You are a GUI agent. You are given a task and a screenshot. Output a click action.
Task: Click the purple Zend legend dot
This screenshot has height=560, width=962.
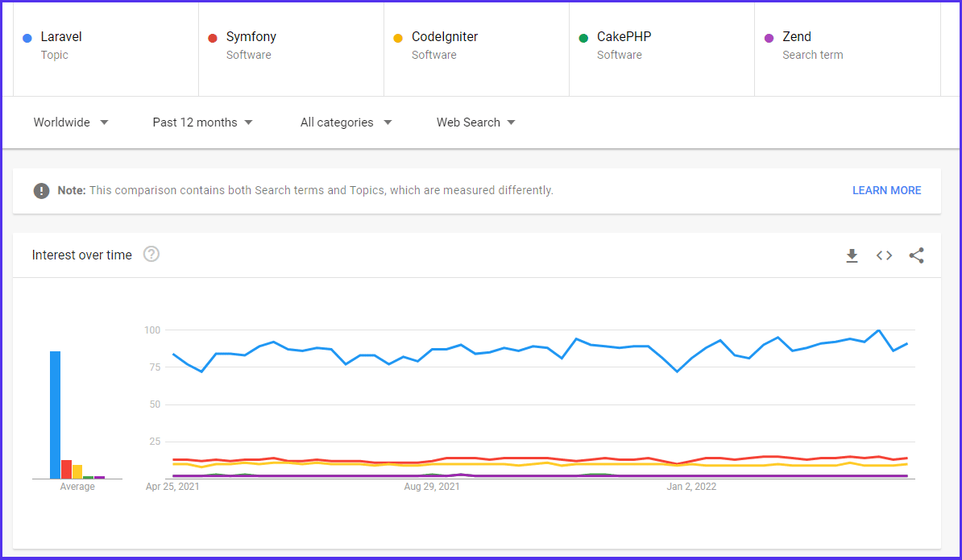[769, 37]
